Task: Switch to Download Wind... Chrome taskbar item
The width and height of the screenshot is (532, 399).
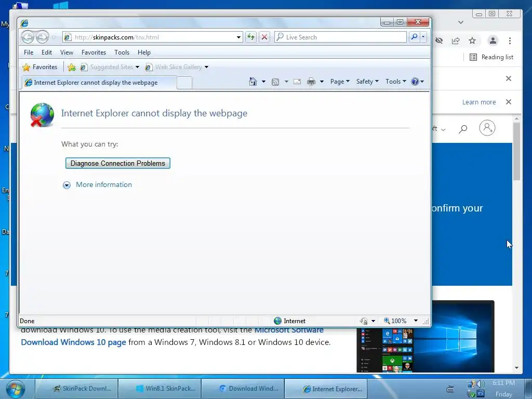Action: (243, 389)
